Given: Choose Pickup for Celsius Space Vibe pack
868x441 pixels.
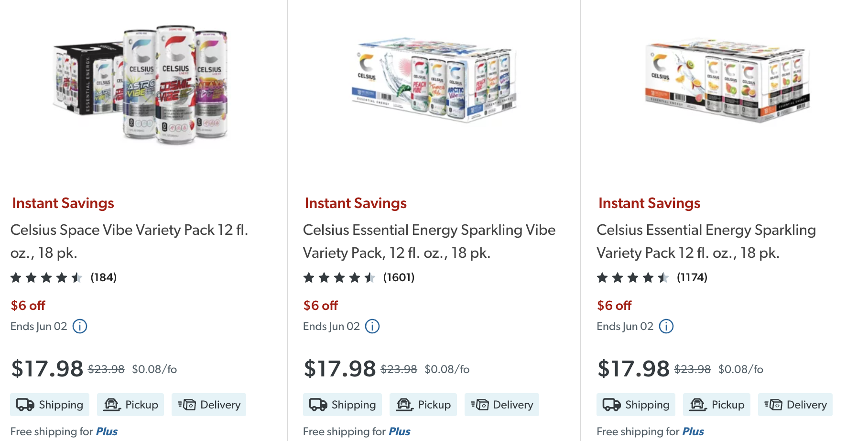Looking at the screenshot, I should (130, 405).
